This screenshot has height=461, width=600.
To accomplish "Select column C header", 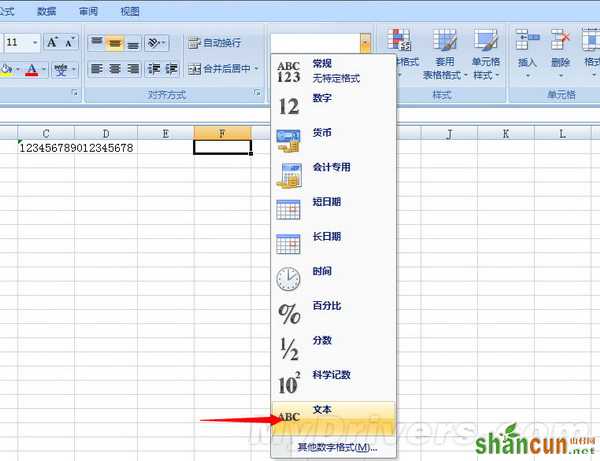I will pyautogui.click(x=46, y=134).
